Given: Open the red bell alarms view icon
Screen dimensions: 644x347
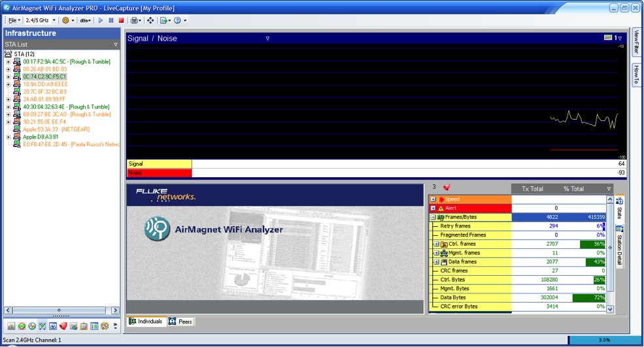Looking at the screenshot, I should [63, 326].
